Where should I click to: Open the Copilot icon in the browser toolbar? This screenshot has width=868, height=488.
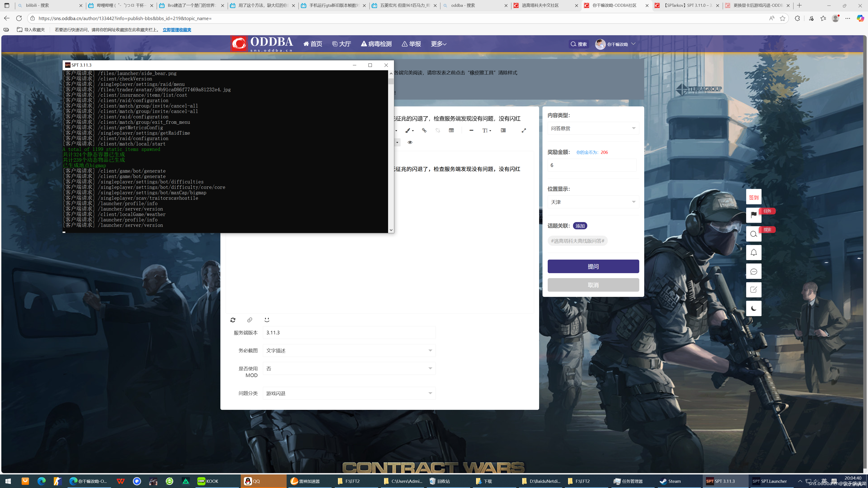(860, 18)
